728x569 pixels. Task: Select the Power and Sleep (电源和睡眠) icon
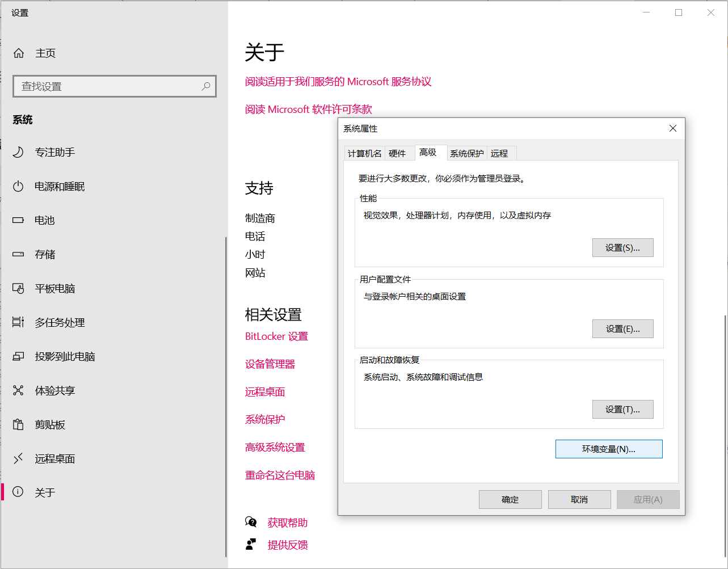(18, 186)
